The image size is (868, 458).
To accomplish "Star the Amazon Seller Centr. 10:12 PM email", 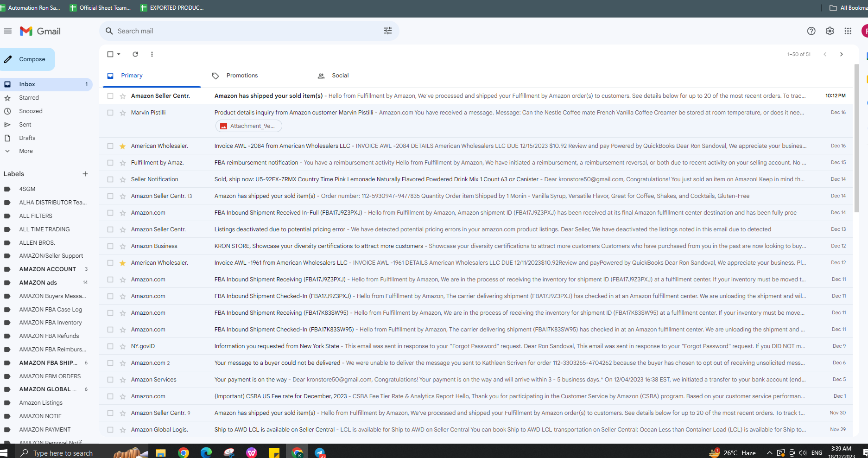I will coord(123,96).
